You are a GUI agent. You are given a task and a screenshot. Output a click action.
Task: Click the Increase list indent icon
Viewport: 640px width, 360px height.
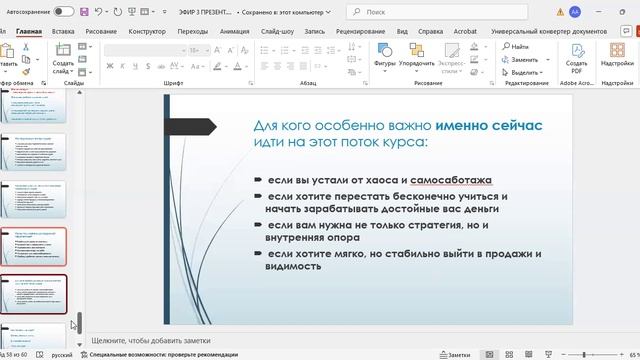coord(318,50)
